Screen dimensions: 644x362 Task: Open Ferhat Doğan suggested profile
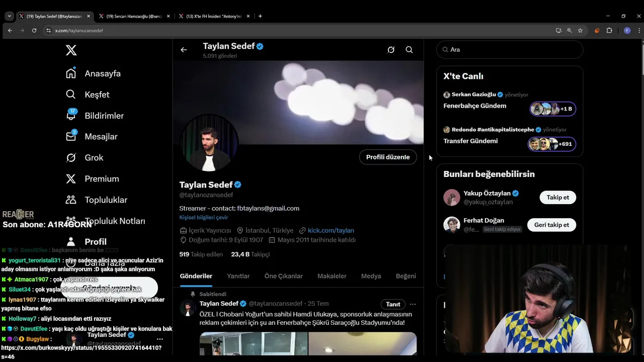[483, 225]
